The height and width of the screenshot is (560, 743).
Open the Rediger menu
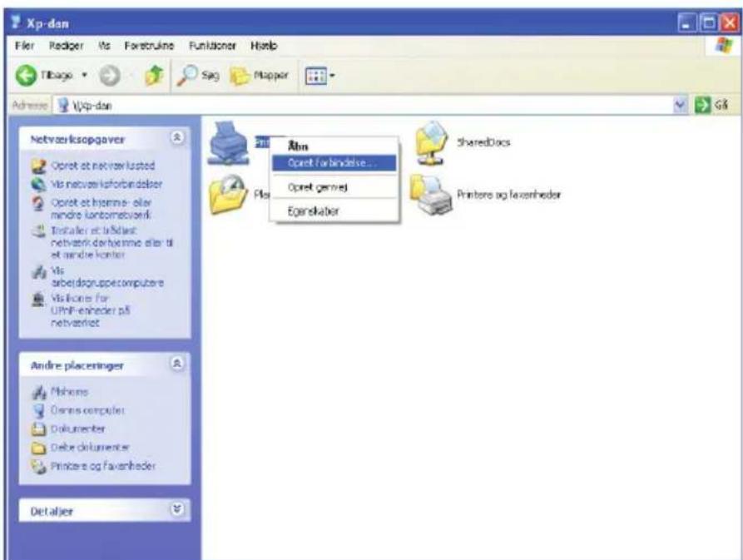pyautogui.click(x=66, y=46)
